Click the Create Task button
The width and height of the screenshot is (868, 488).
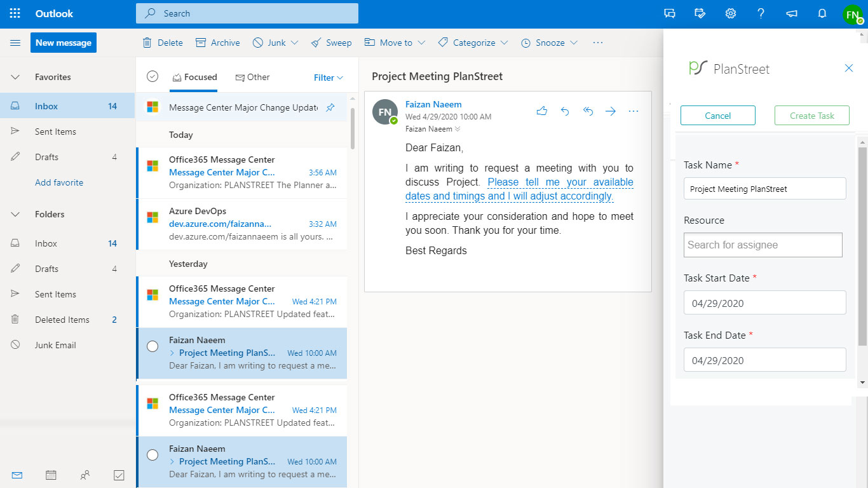[x=812, y=116]
